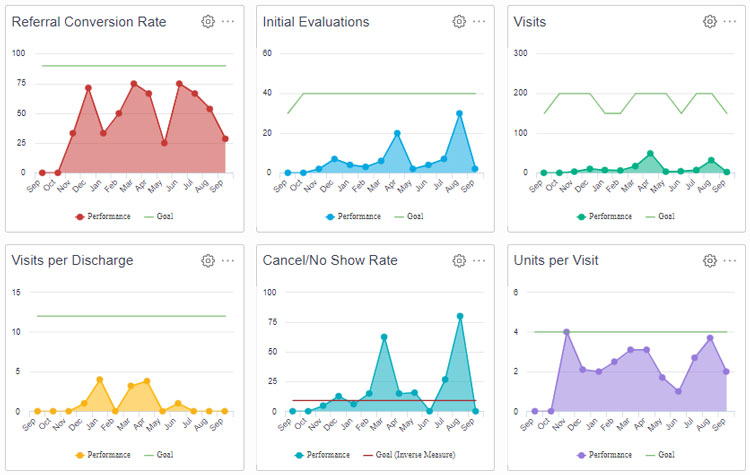Click the August data point in Units per Visit

(710, 338)
